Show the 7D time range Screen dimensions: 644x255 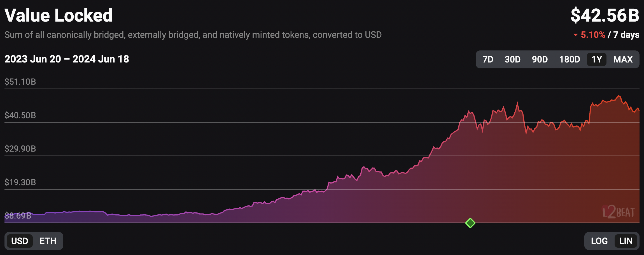(x=488, y=59)
